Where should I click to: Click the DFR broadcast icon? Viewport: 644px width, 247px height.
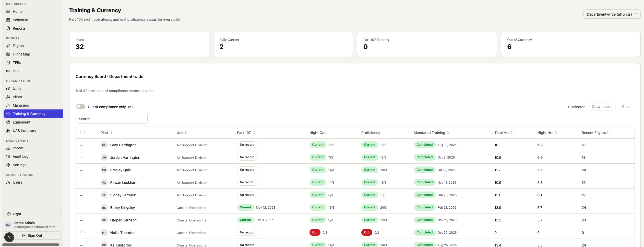pos(8,71)
